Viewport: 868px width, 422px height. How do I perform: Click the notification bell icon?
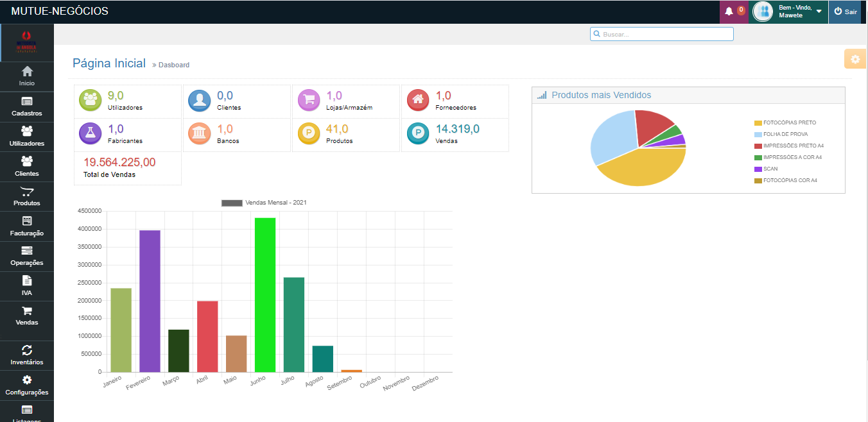729,12
